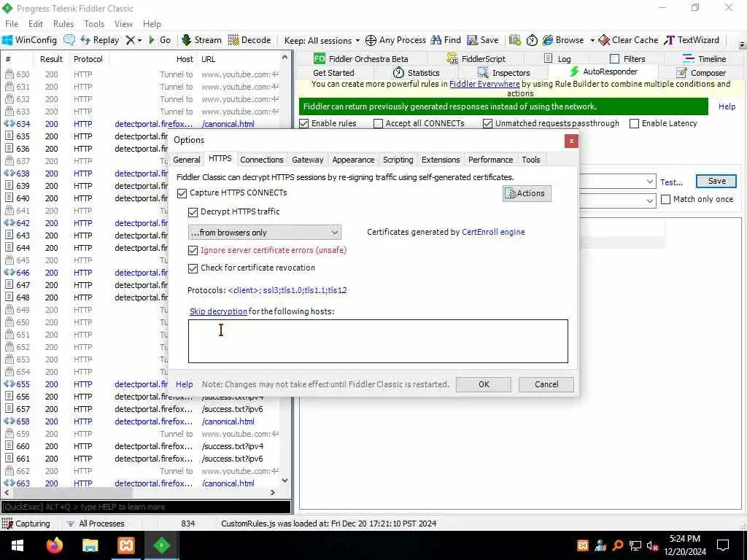
Task: Toggle Check for certificate revocation
Action: [193, 268]
